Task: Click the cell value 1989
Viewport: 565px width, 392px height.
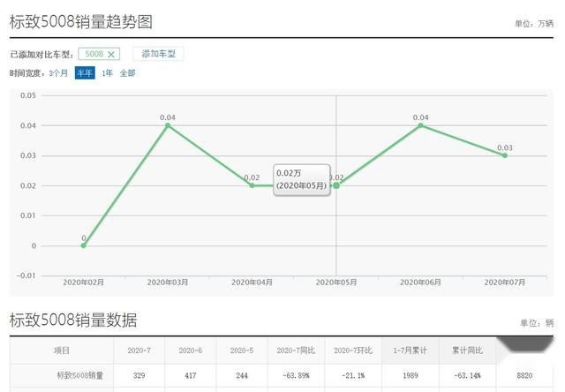Action: pos(410,375)
